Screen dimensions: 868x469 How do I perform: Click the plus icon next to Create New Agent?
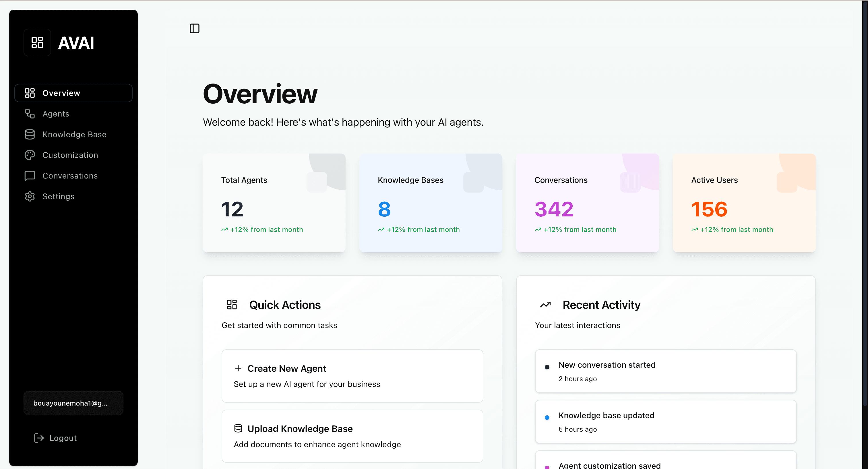click(239, 368)
